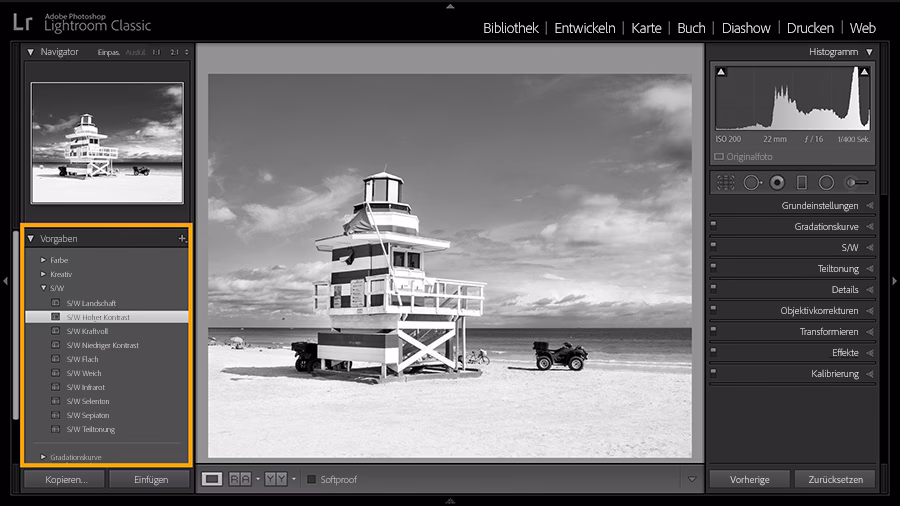Switch to the Drucken module
Viewport: 900px width, 506px height.
(810, 28)
